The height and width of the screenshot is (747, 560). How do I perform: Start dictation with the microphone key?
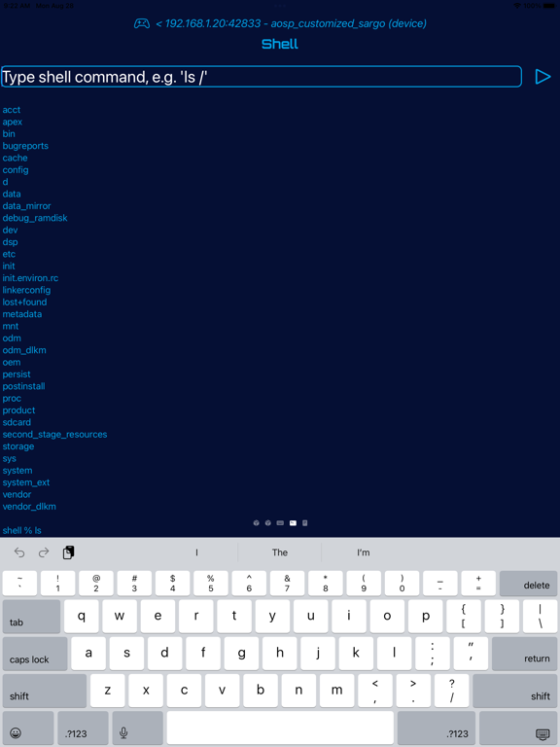click(x=138, y=729)
